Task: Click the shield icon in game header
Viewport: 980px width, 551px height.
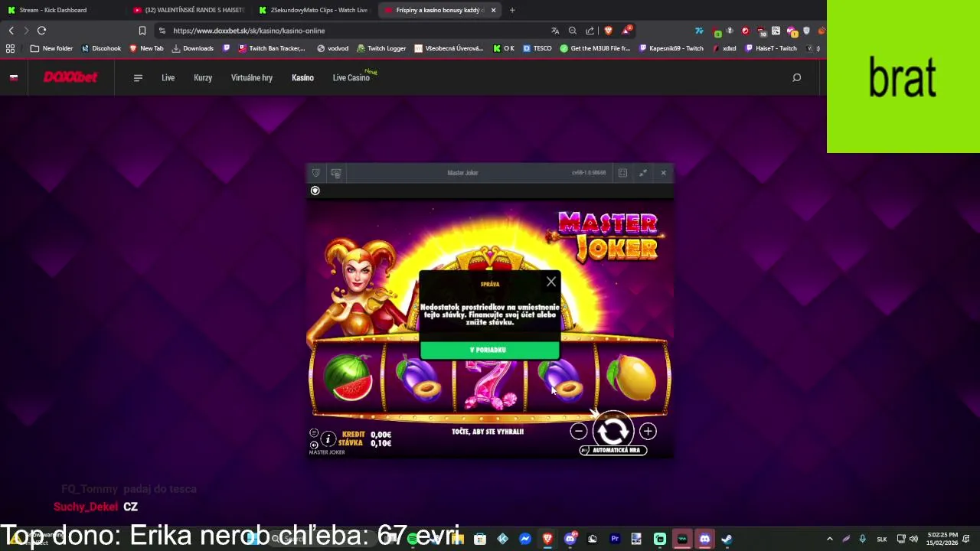Action: coord(316,173)
